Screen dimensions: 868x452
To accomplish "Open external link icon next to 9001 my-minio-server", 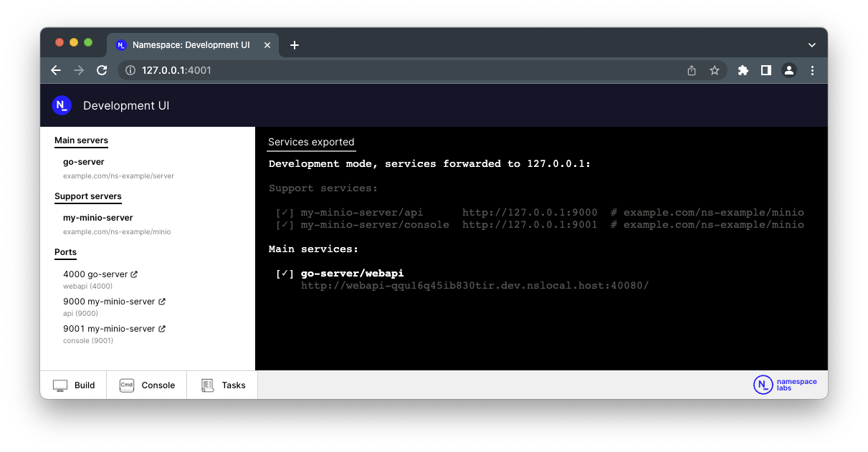I will [x=162, y=329].
